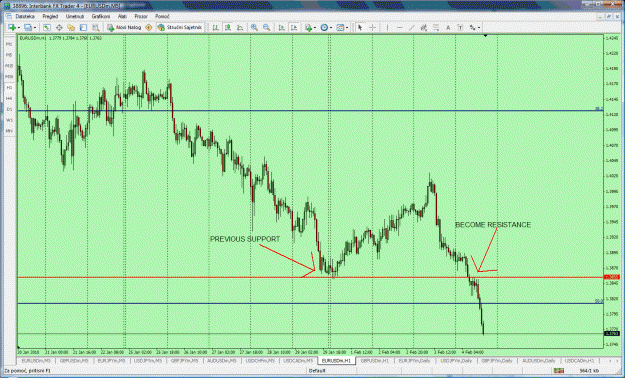This screenshot has height=378, width=625.
Task: Zoom in on the chart
Action: coord(254,28)
